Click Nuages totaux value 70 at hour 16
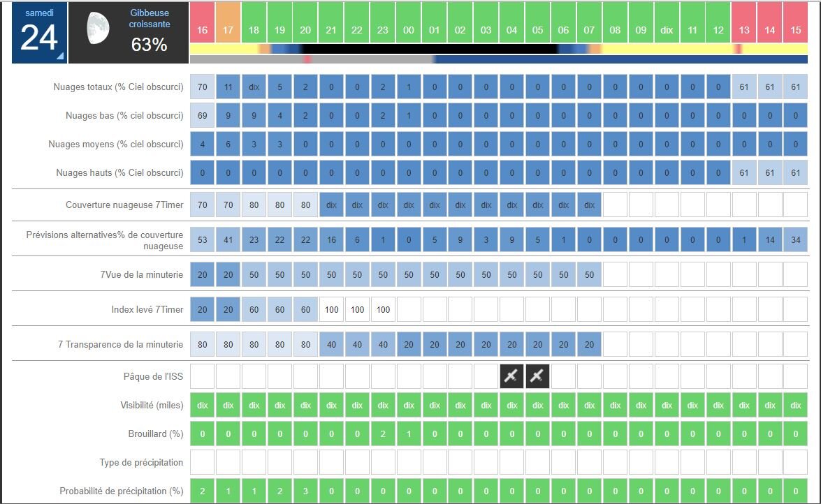 (x=203, y=87)
